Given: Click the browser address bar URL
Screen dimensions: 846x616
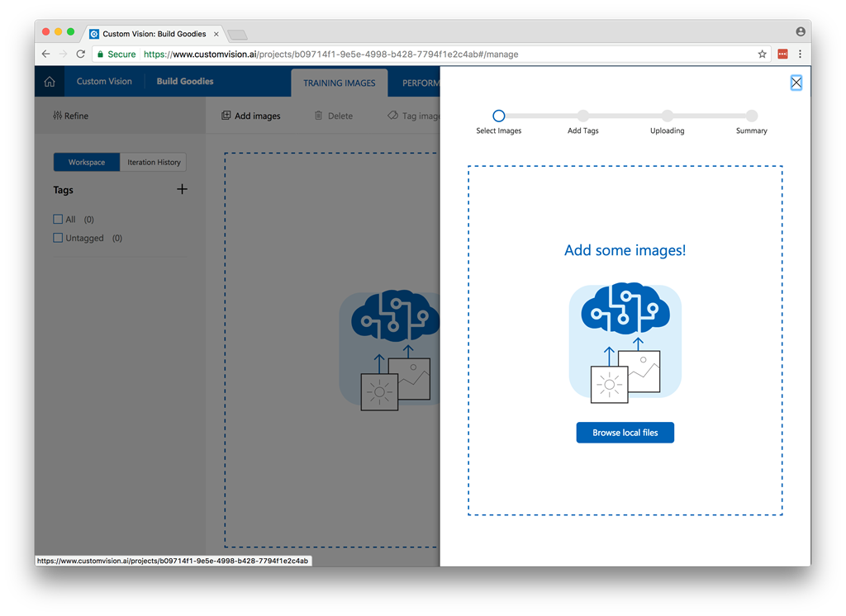Looking at the screenshot, I should [330, 54].
